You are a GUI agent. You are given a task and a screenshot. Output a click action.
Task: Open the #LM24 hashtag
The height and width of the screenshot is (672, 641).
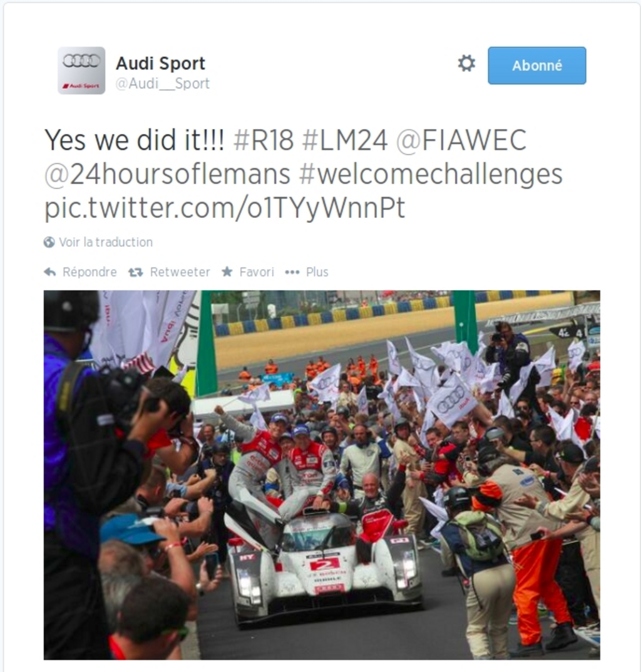[345, 140]
